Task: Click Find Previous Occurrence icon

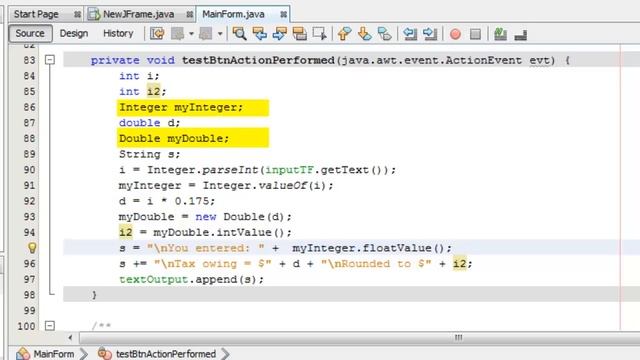Action: pos(260,34)
